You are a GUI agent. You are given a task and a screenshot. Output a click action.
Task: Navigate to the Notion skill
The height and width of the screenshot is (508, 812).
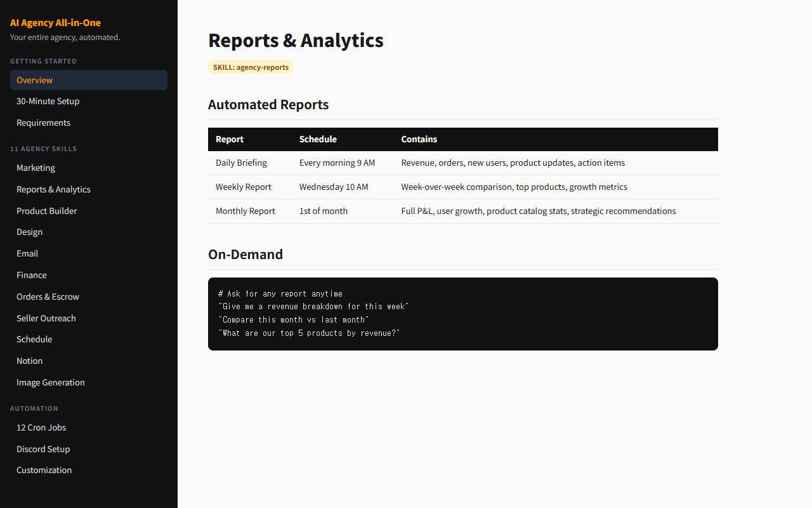[x=30, y=361]
